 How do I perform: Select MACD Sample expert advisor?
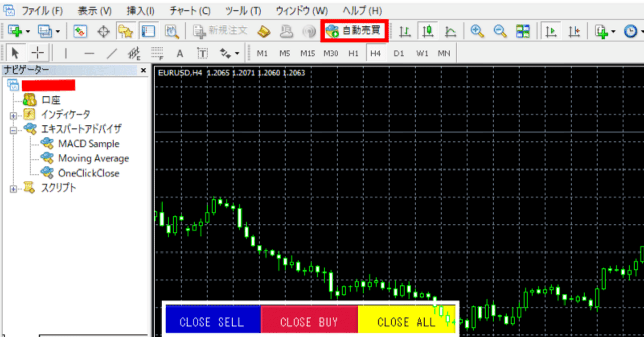point(89,144)
